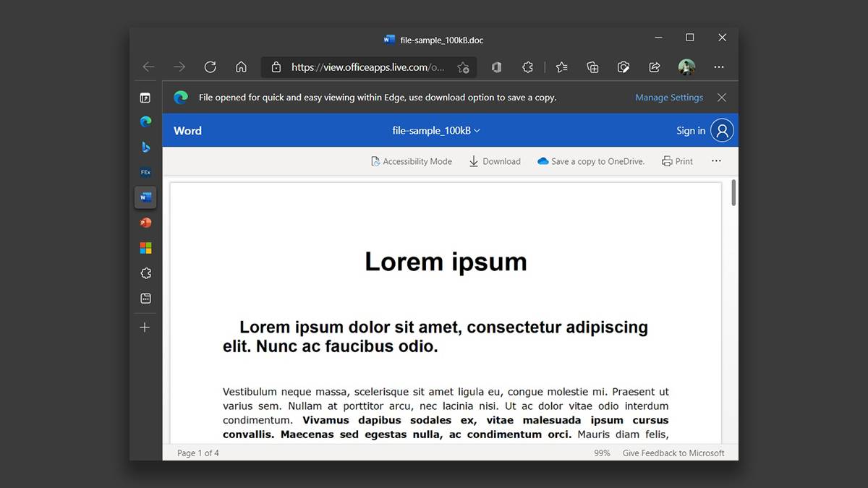
Task: Save a copy to OneDrive
Action: 591,161
